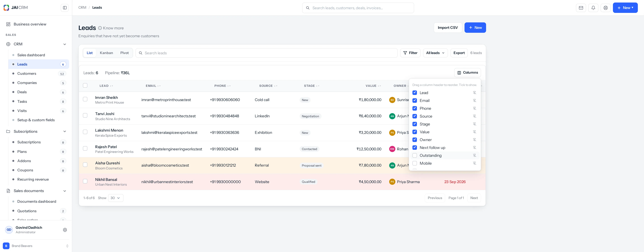Open the Tanvi Joshi lead

[105, 114]
